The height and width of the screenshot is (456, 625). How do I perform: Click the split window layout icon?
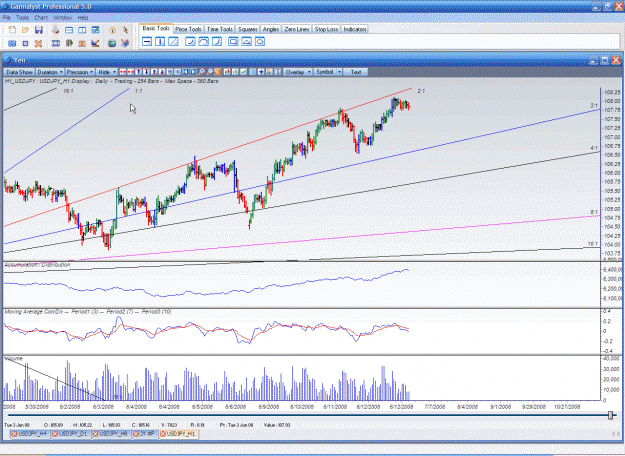coord(82,30)
